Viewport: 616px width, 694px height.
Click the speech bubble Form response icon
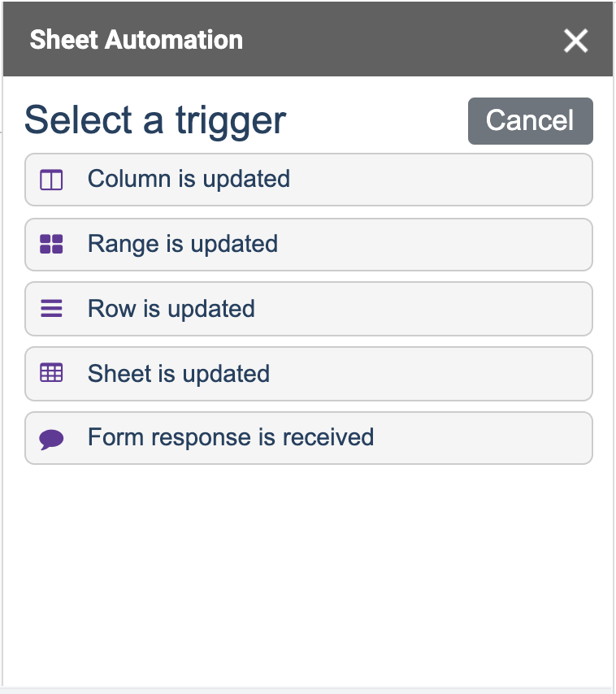pyautogui.click(x=51, y=439)
